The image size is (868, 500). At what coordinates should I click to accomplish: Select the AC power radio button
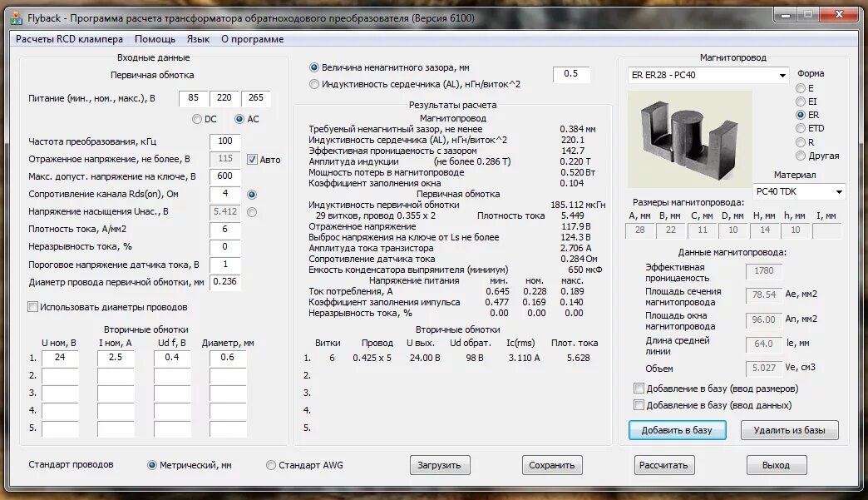[x=241, y=118]
